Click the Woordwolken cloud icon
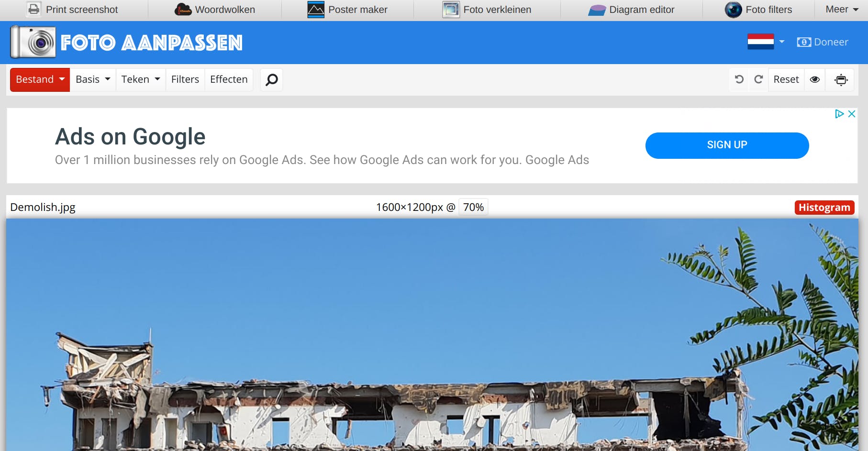This screenshot has height=451, width=868. point(183,10)
